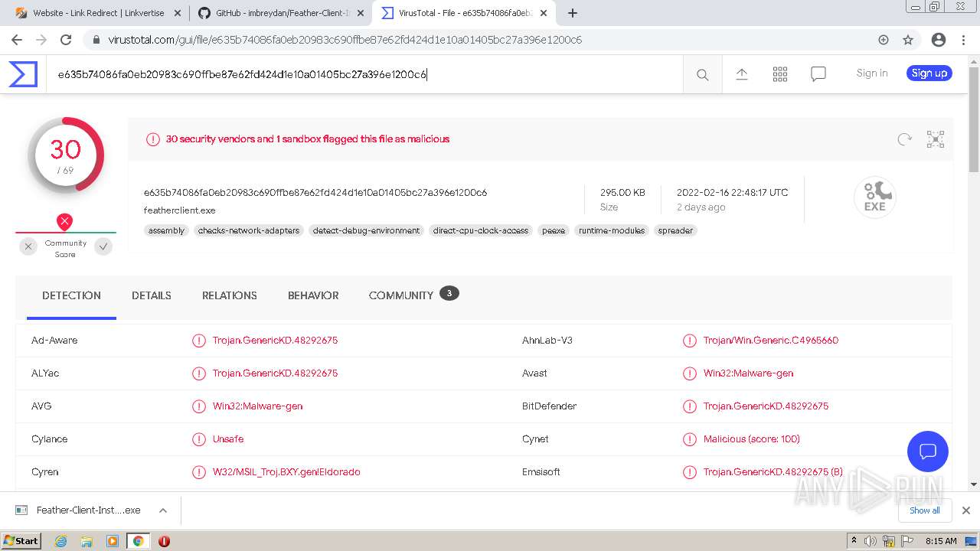
Task: Focus the VirusTotal hash search field
Action: point(364,74)
